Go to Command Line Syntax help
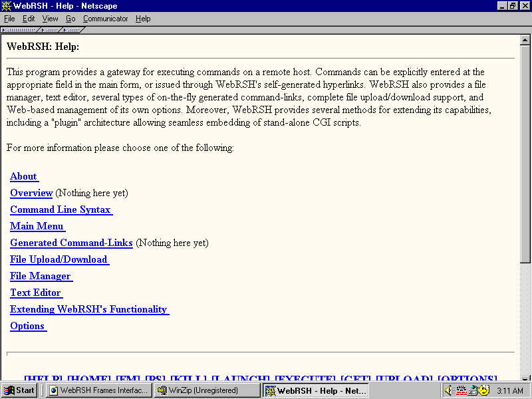The height and width of the screenshot is (399, 532). (61, 209)
